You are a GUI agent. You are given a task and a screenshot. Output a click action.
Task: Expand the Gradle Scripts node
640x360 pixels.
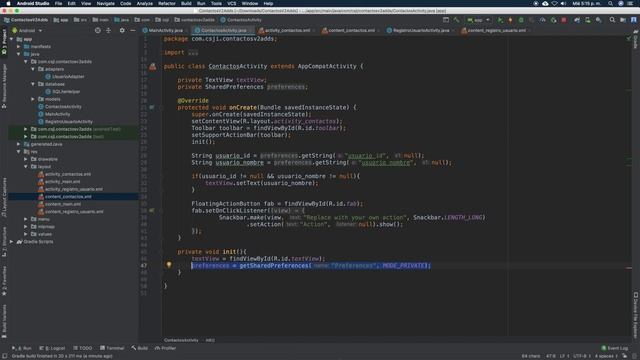tap(11, 242)
